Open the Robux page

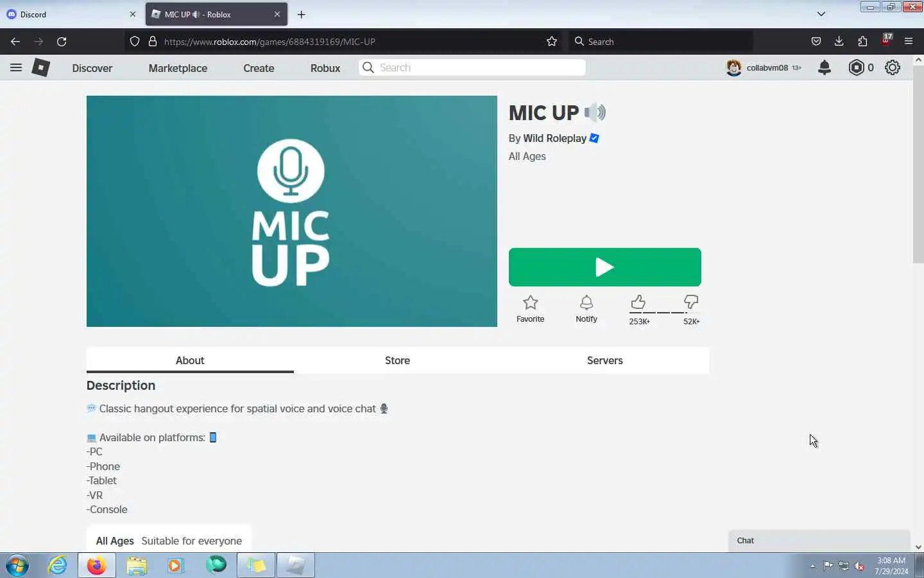pyautogui.click(x=325, y=68)
